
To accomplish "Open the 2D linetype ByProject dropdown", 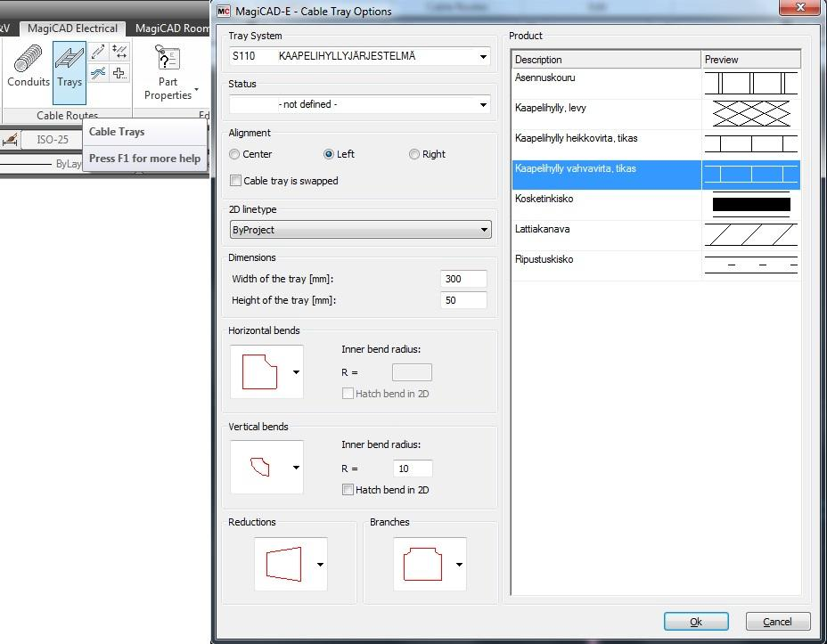I will 360,230.
